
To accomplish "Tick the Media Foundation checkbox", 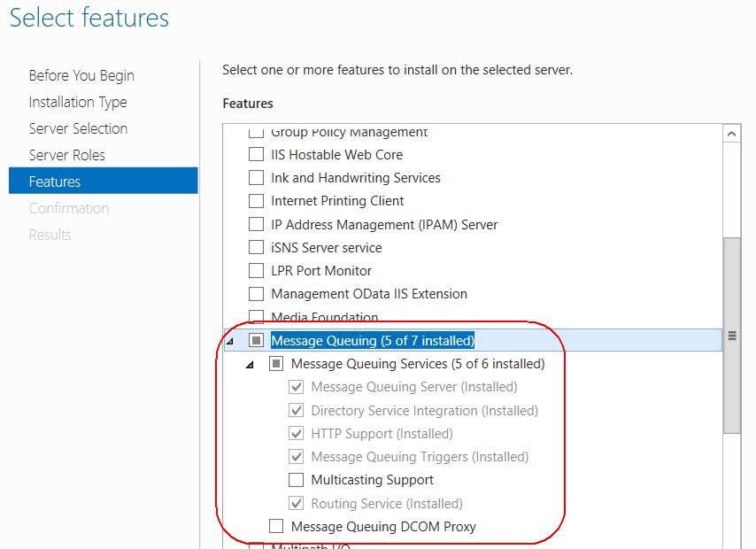I will [x=256, y=316].
